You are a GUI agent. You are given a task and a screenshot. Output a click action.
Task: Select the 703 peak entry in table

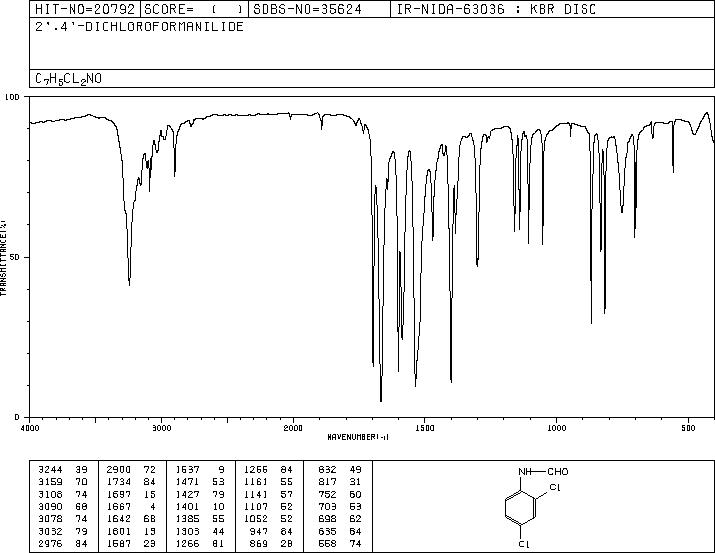340,506
